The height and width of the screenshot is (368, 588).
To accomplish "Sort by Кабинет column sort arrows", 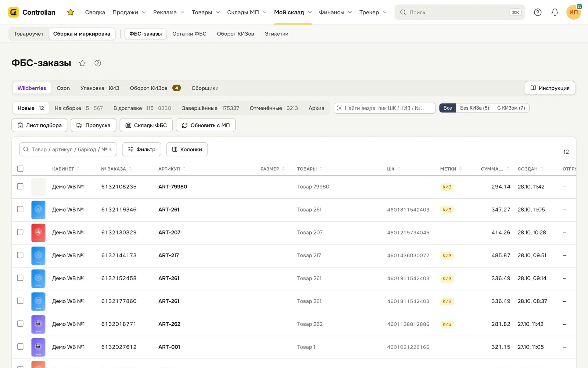I will 78,169.
